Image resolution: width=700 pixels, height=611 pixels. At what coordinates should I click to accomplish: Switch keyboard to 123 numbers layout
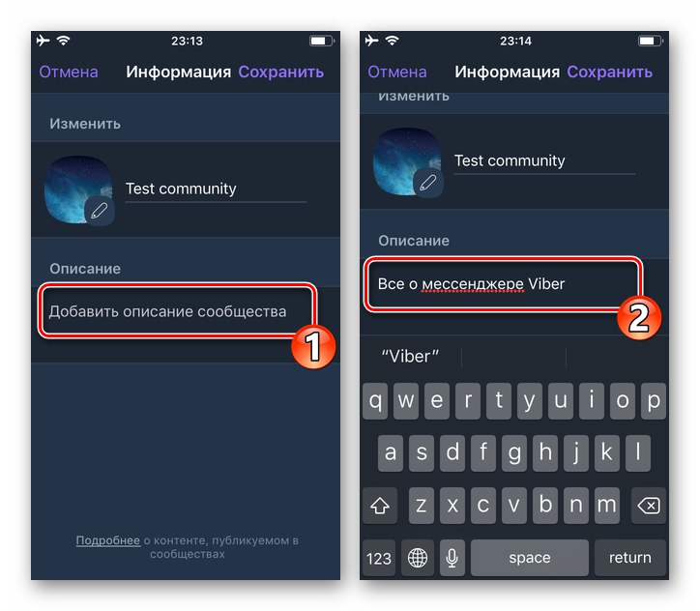(x=379, y=558)
